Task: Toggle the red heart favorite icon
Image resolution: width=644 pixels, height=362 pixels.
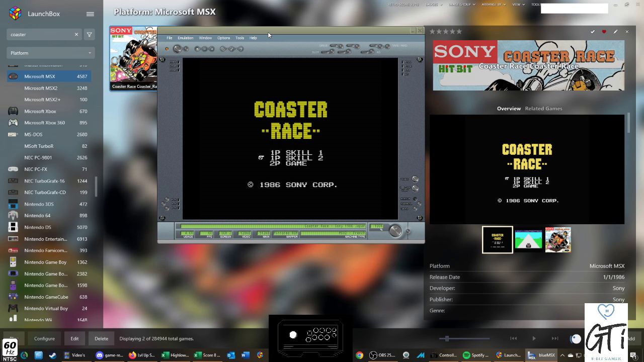Action: [604, 32]
